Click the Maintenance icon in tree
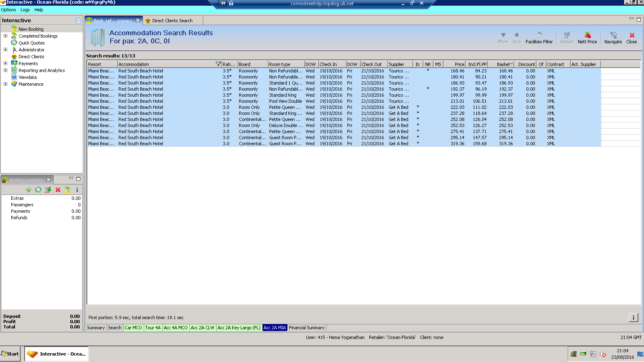Viewport: 644px width, 362px height. click(x=14, y=84)
